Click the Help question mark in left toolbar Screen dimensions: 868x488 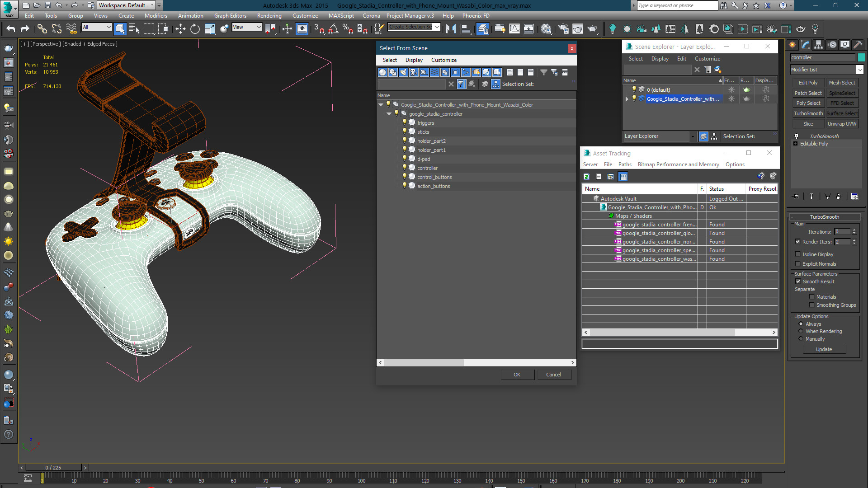[8, 434]
